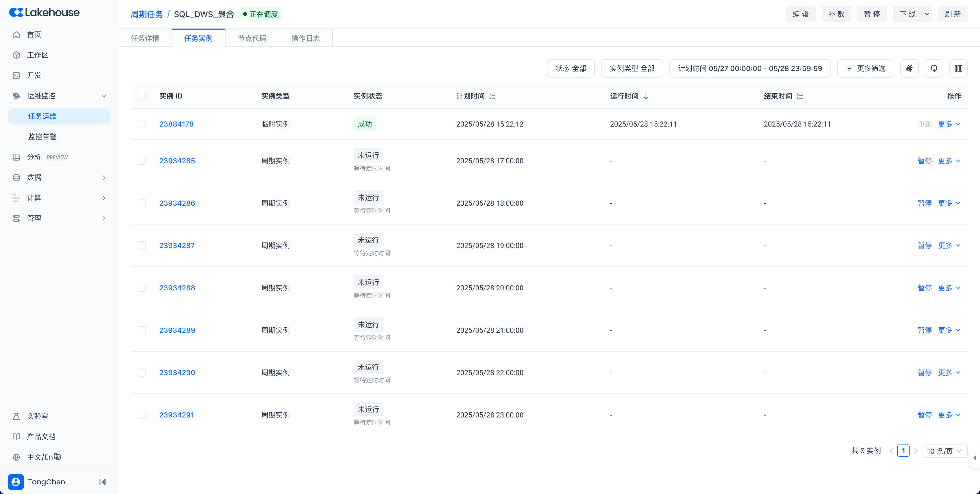Switch to the 节点代码 tab
This screenshot has width=980, height=494.
pos(252,38)
